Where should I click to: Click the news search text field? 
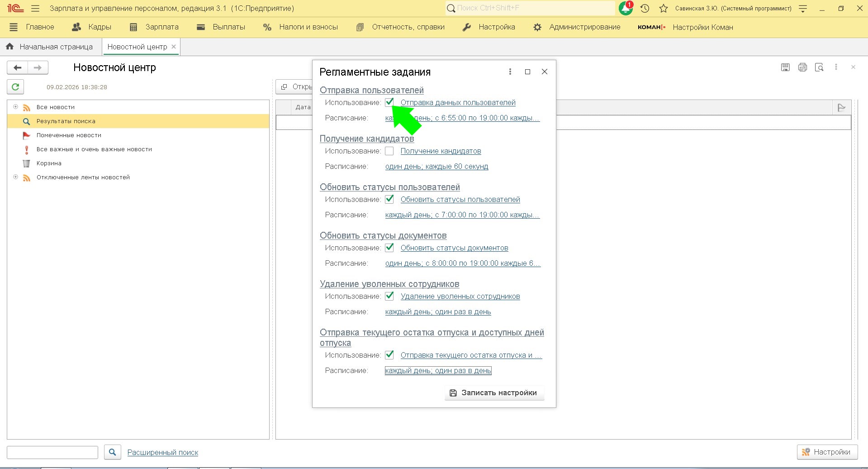[x=52, y=452]
